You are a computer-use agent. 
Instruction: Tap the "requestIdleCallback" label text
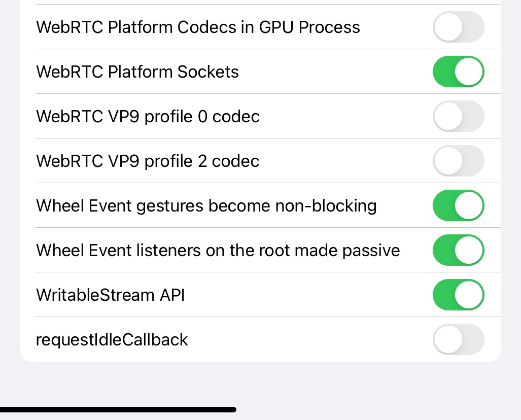click(x=112, y=340)
